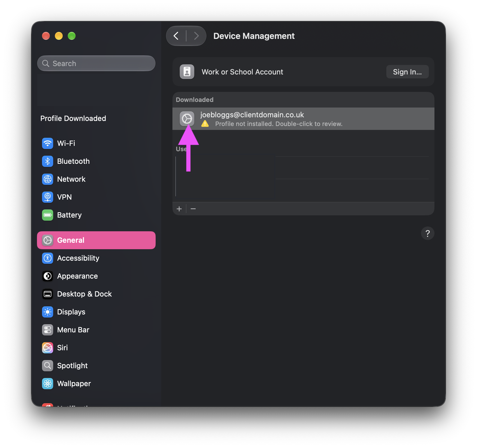Screen dimensions: 477x448
Task: Click 'Profile not installed' status text
Action: point(279,124)
